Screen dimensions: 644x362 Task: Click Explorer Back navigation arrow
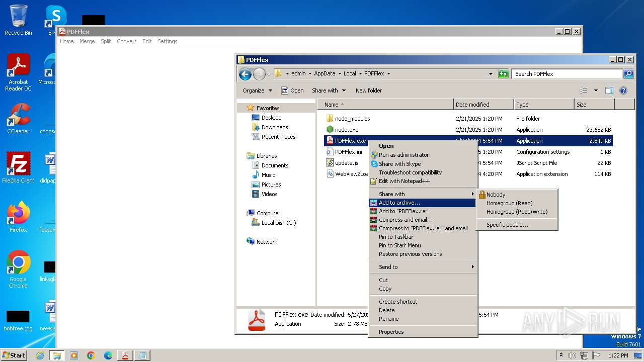click(245, 74)
